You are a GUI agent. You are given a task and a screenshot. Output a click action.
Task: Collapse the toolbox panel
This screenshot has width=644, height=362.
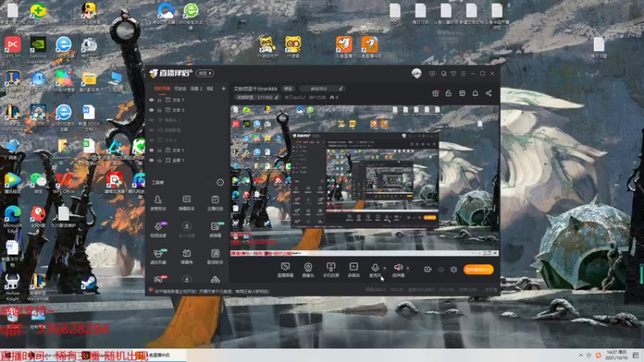220,183
